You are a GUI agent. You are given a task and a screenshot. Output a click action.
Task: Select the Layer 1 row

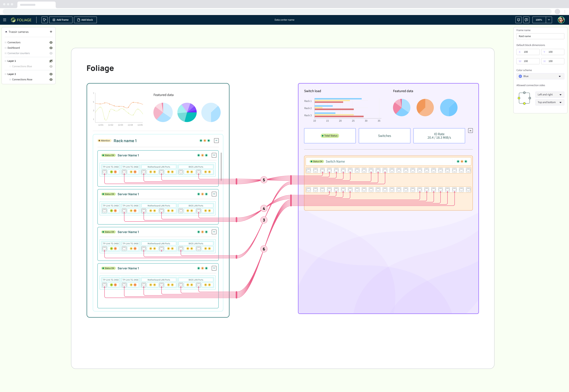[x=29, y=61]
